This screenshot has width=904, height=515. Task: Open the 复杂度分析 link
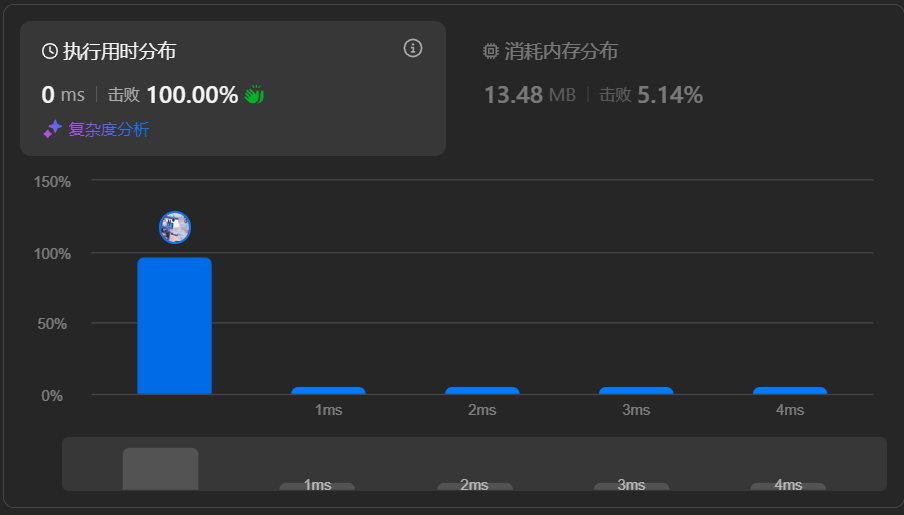[x=108, y=129]
